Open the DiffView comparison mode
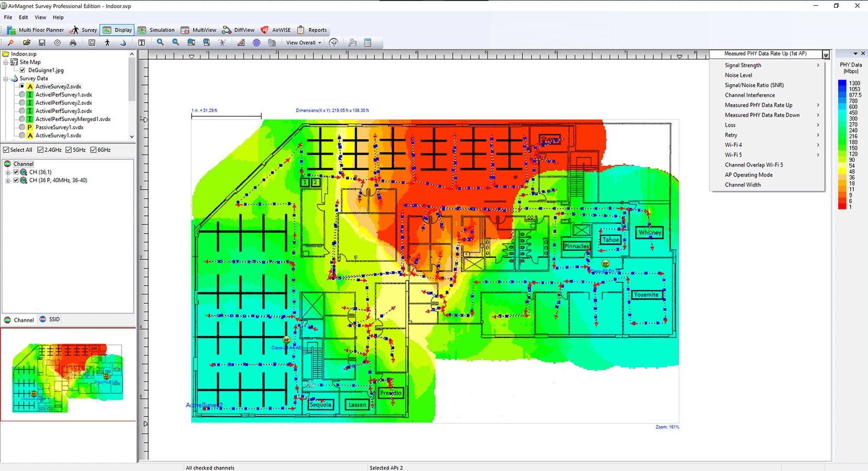 [238, 30]
